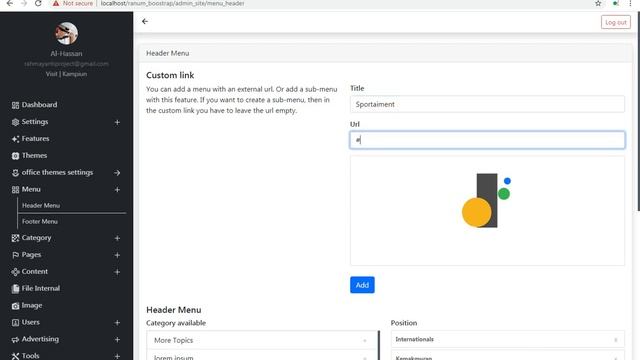Screen dimensions: 640x360
Task: Click the Not secure warning icon
Action: [56, 3]
